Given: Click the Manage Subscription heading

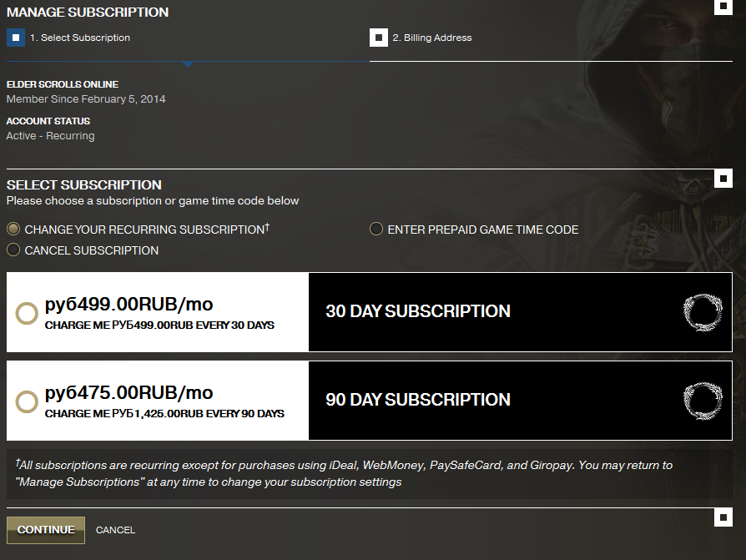Looking at the screenshot, I should [88, 12].
